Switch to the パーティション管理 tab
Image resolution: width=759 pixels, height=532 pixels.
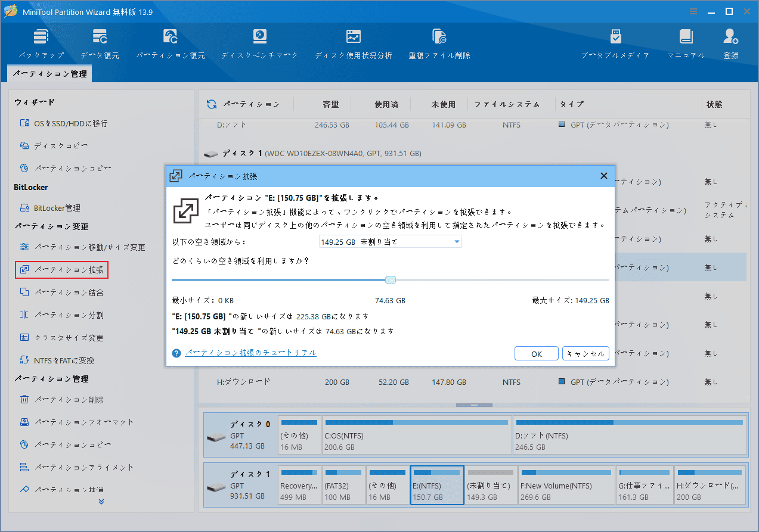50,74
